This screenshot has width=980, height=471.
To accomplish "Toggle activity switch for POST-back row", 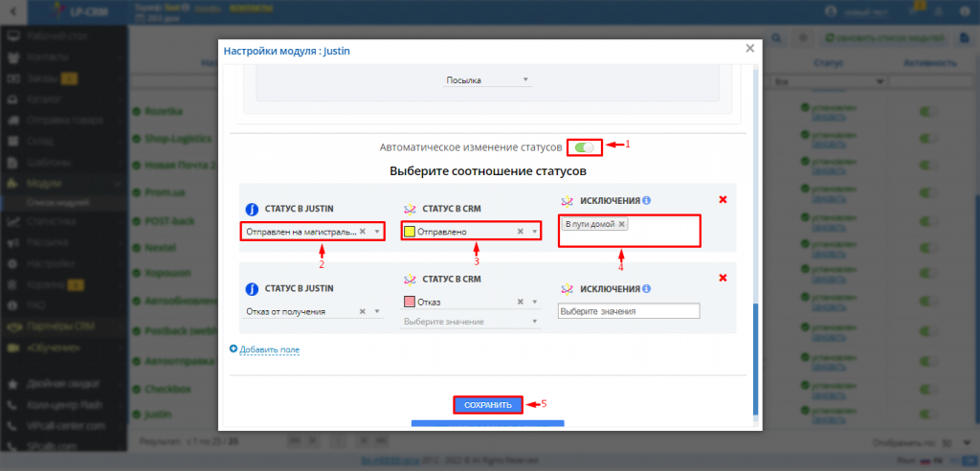I will tap(930, 221).
